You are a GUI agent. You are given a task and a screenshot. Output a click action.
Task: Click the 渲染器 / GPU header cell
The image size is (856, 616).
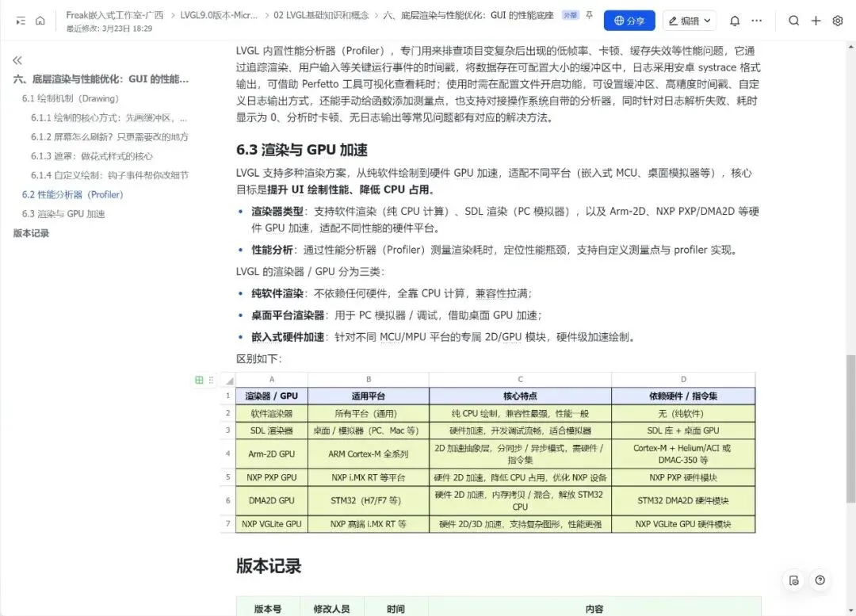(272, 396)
